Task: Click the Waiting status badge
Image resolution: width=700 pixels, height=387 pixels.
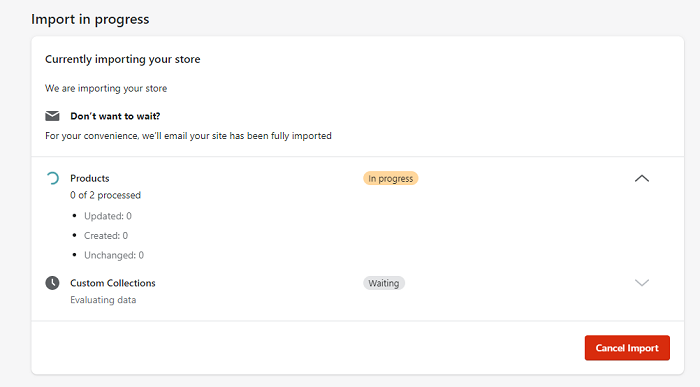Action: pyautogui.click(x=384, y=283)
